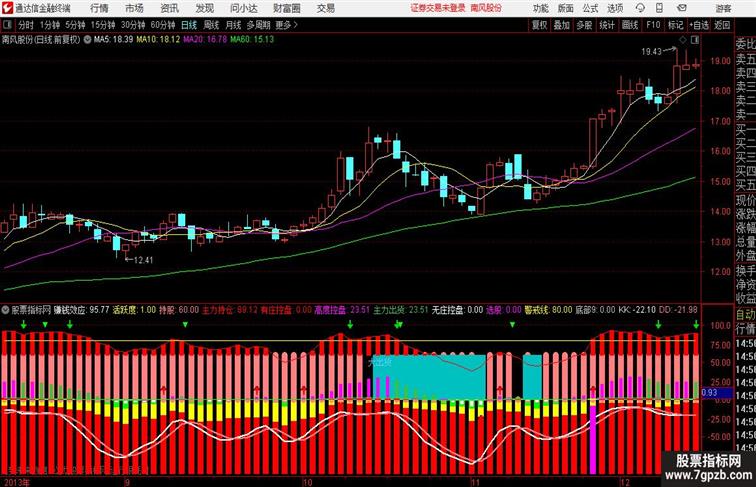Click the 标记 mark button
The width and height of the screenshot is (756, 487).
click(675, 25)
